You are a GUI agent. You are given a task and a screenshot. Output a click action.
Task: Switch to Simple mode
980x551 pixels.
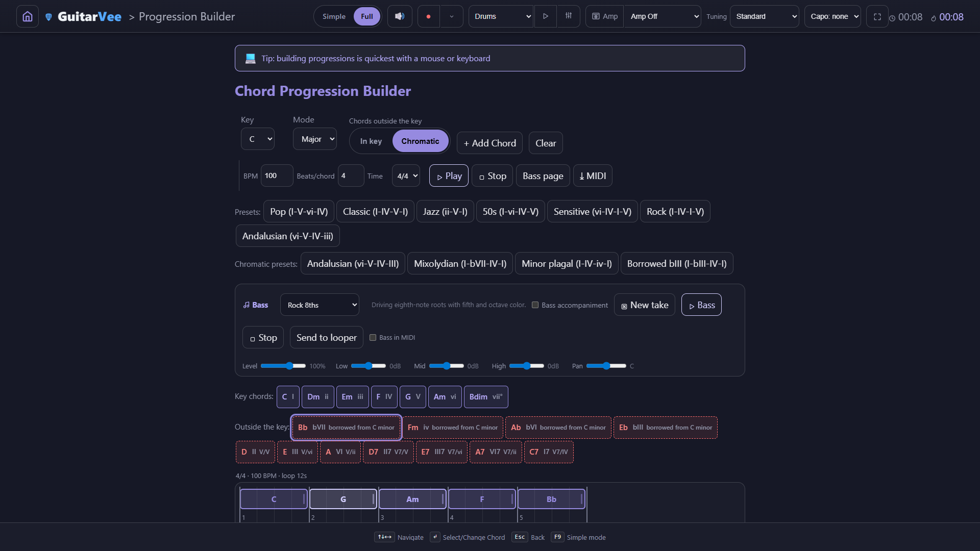(334, 16)
